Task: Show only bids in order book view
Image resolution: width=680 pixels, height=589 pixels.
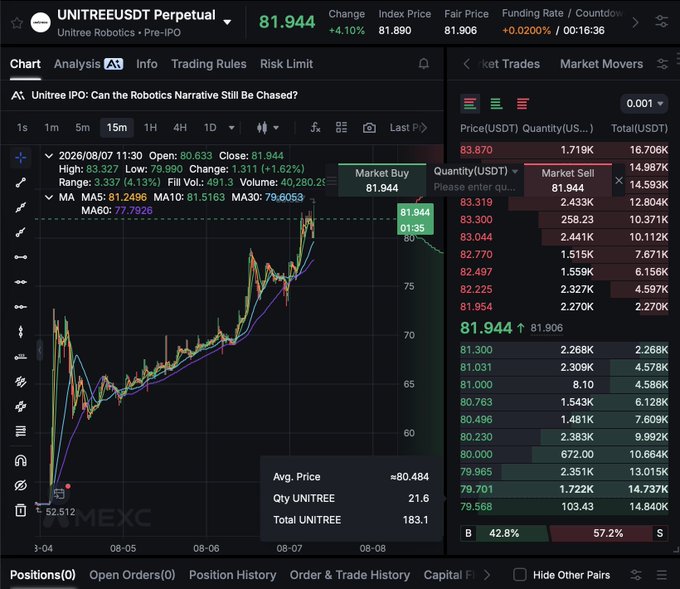Action: point(496,104)
